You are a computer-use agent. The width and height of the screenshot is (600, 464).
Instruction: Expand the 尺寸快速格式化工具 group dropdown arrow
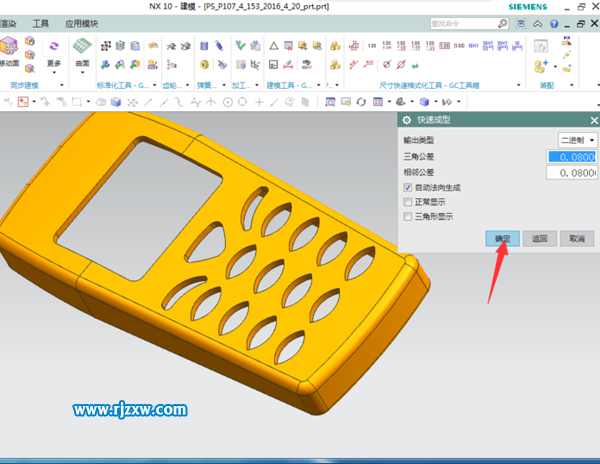pos(519,85)
